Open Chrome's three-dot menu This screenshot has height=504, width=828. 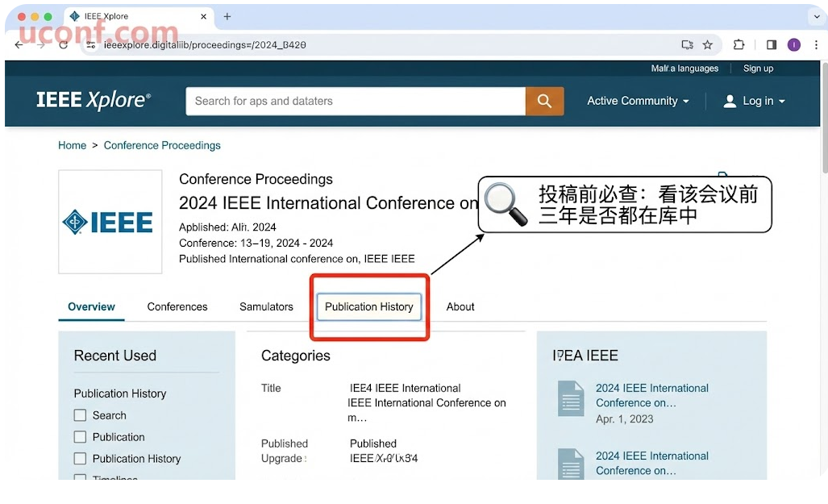pos(816,45)
